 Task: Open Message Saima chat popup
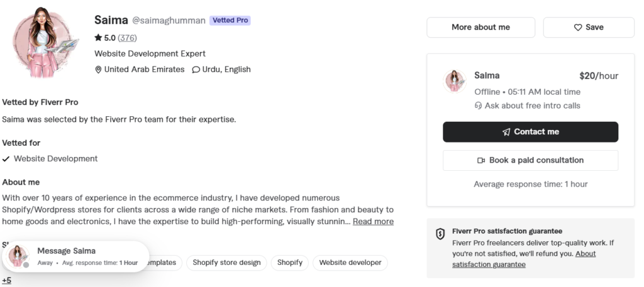[x=75, y=256]
